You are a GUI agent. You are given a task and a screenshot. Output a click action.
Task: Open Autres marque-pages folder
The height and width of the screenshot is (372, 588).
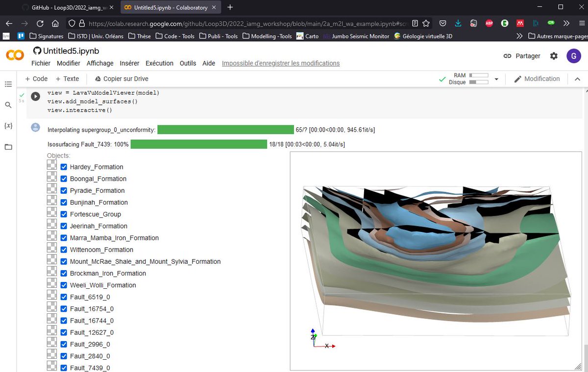tap(558, 36)
